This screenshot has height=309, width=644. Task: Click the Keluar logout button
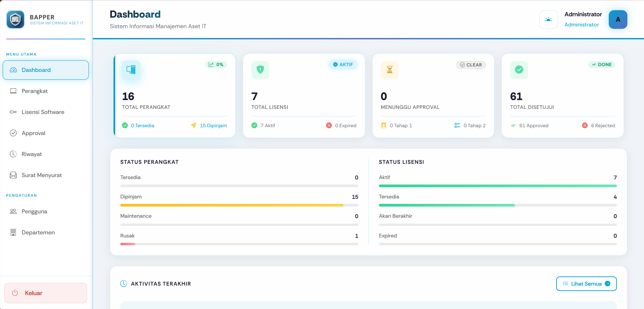tap(46, 293)
